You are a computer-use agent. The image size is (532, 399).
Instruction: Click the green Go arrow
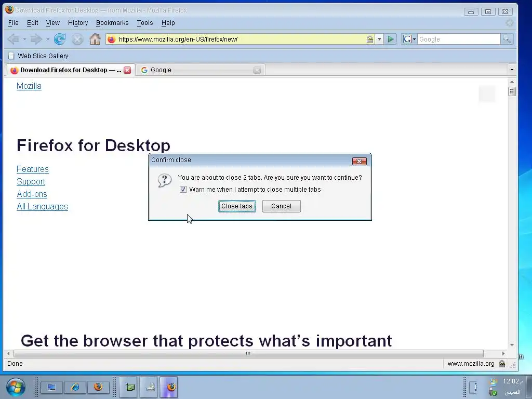(391, 39)
